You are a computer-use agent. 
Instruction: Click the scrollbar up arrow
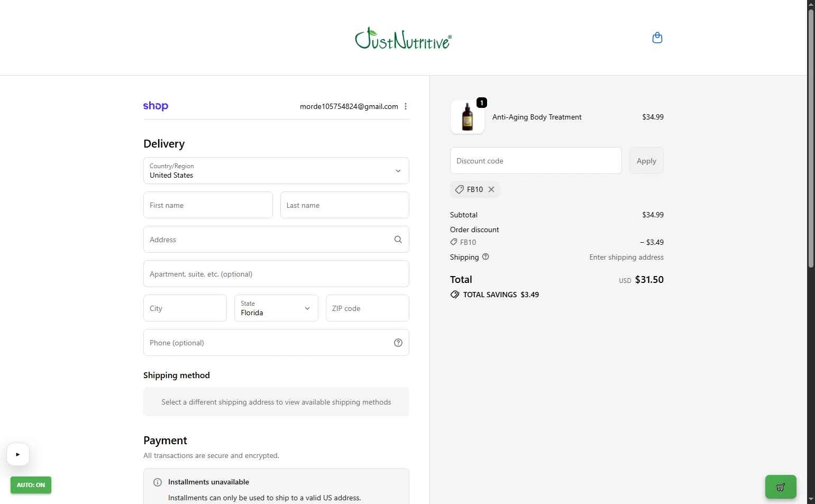(811, 4)
